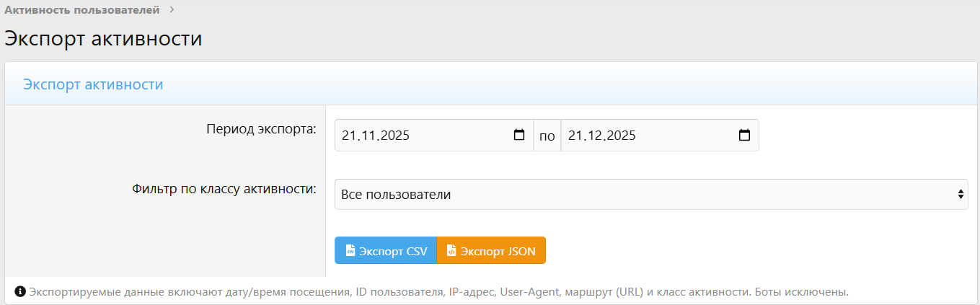
Task: Go to 'Активность пользователей' breadcrumb link
Action: pyautogui.click(x=82, y=10)
